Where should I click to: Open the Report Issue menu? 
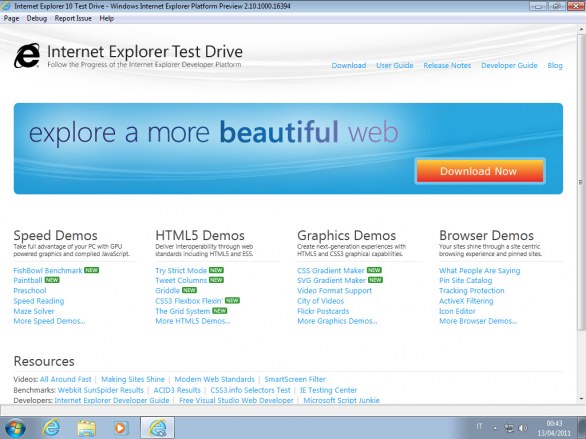73,18
